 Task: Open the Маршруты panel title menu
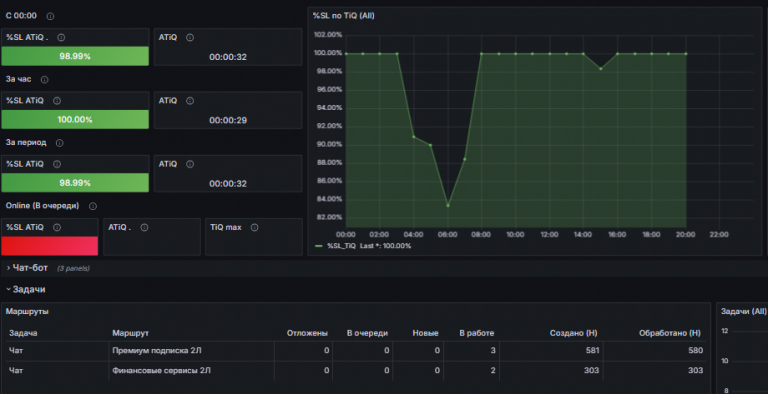tap(27, 311)
